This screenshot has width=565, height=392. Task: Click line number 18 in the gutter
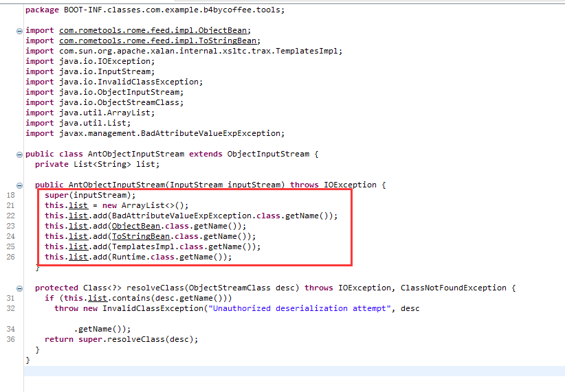[x=11, y=196]
